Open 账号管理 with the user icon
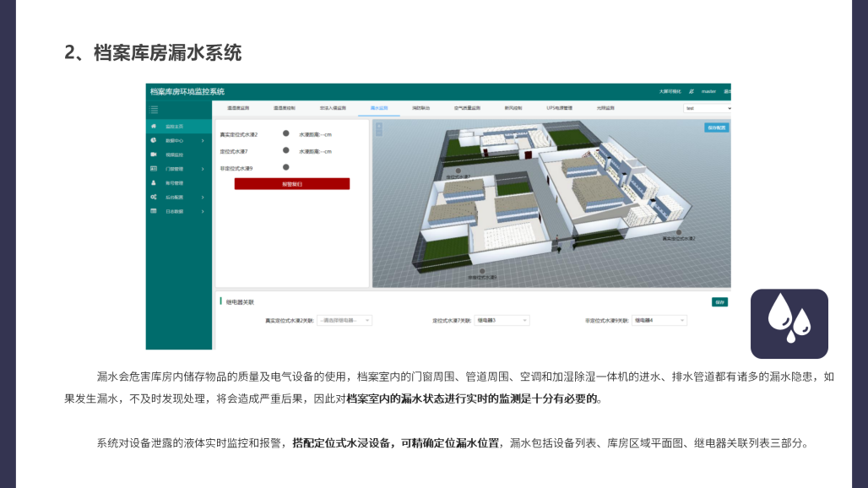 (152, 182)
